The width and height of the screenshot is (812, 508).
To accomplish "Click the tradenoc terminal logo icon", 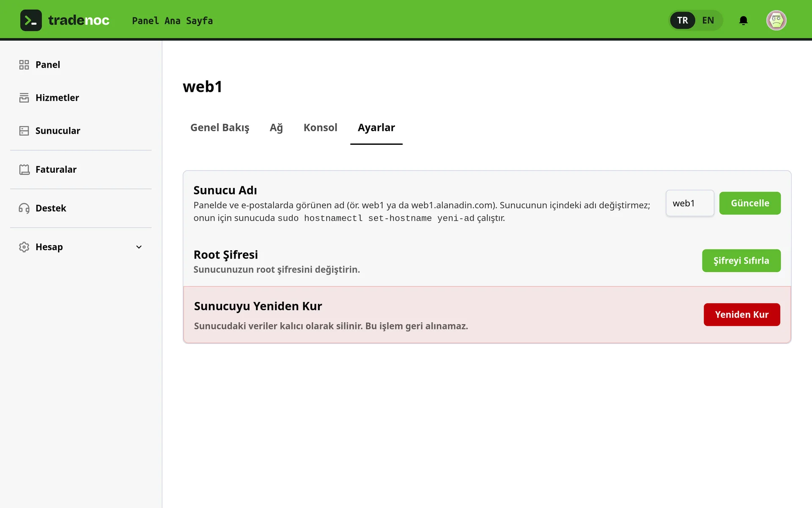I will click(x=31, y=20).
